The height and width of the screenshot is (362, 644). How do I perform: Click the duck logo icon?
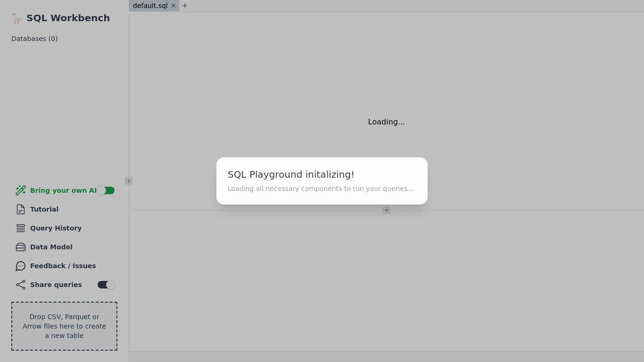tap(17, 18)
